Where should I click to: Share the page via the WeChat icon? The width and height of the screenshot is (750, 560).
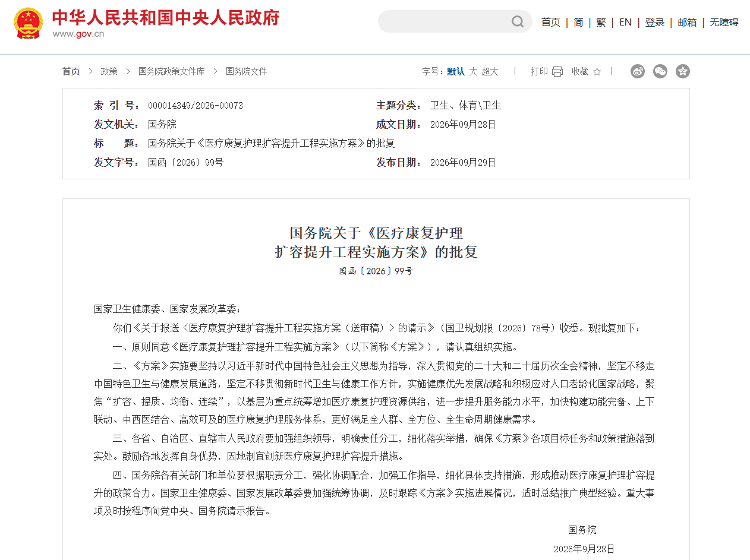pos(660,71)
